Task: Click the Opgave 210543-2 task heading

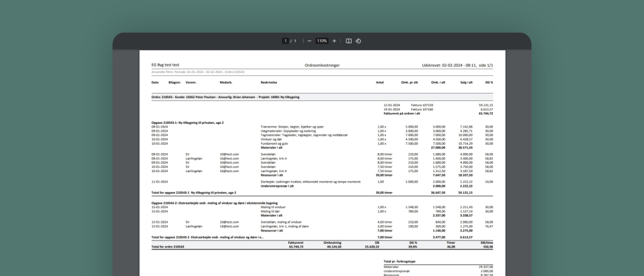Action: 215,203
